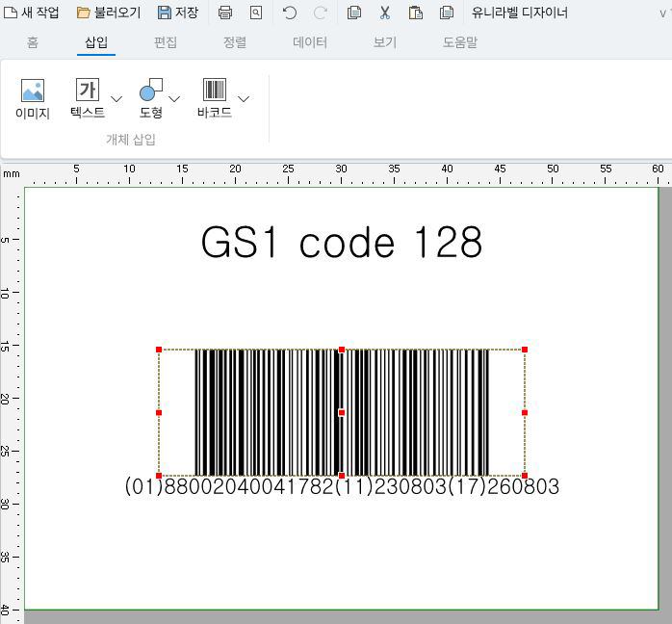This screenshot has height=624, width=672.
Task: Select the 삽입 tab
Action: click(x=96, y=42)
